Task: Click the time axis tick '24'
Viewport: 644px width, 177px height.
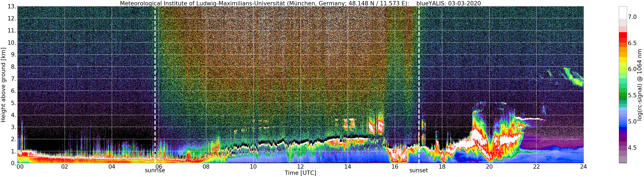Action: coord(583,167)
